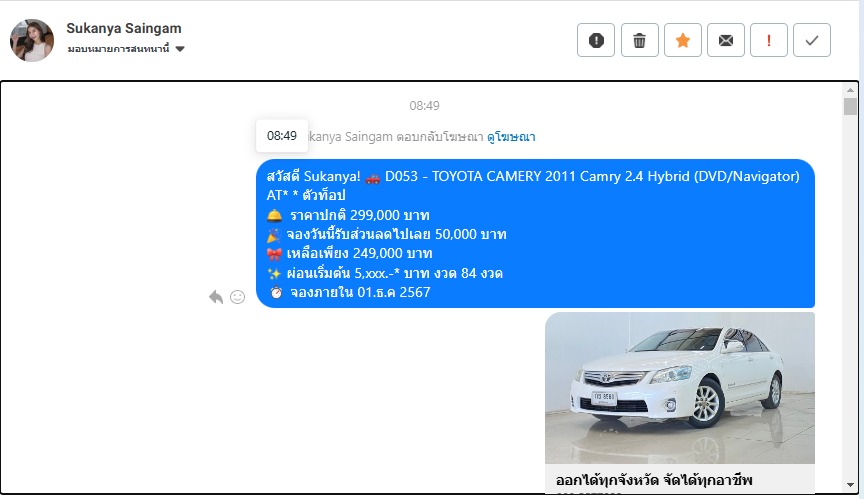Delete conversation with the trash icon

click(x=639, y=40)
